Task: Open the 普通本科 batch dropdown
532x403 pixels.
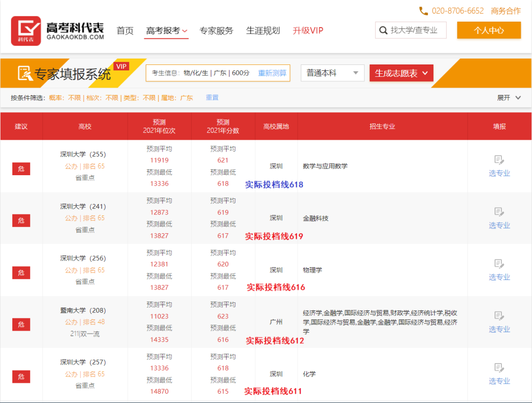Action: pyautogui.click(x=332, y=73)
